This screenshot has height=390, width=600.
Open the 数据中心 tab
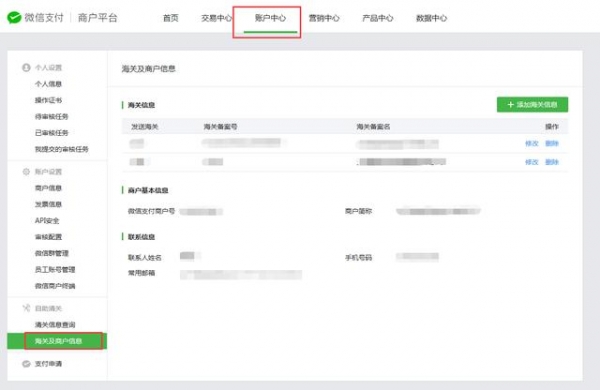point(431,18)
